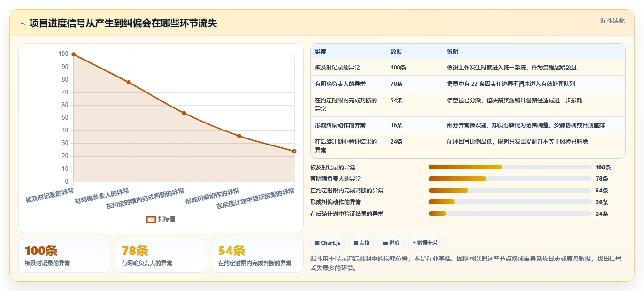Click the 漏斗转化 tag in the header

(x=613, y=21)
